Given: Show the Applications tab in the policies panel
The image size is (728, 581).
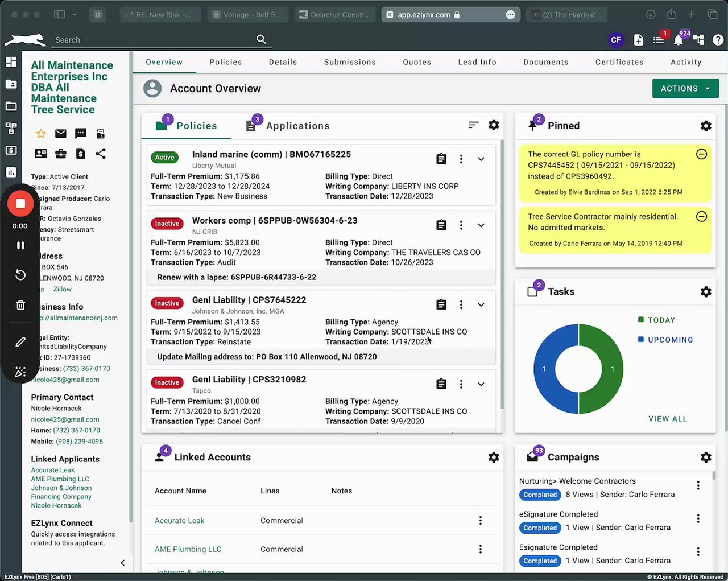Looking at the screenshot, I should 288,126.
